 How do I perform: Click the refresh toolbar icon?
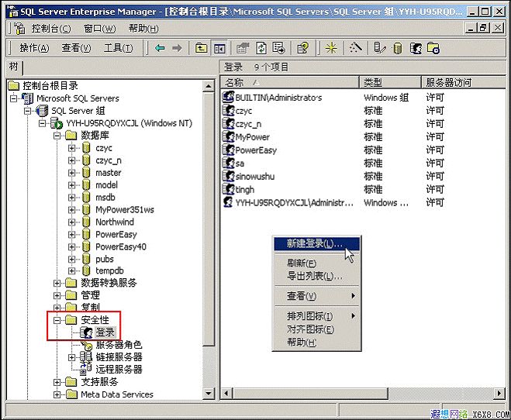coord(261,49)
